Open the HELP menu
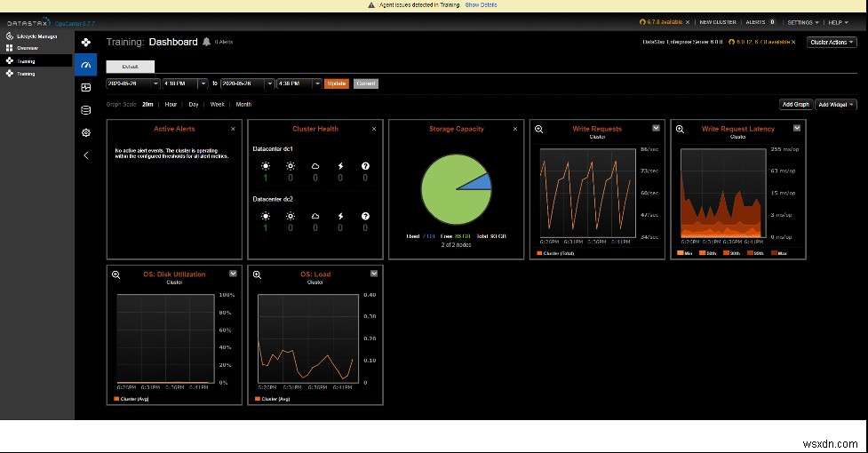 (838, 22)
